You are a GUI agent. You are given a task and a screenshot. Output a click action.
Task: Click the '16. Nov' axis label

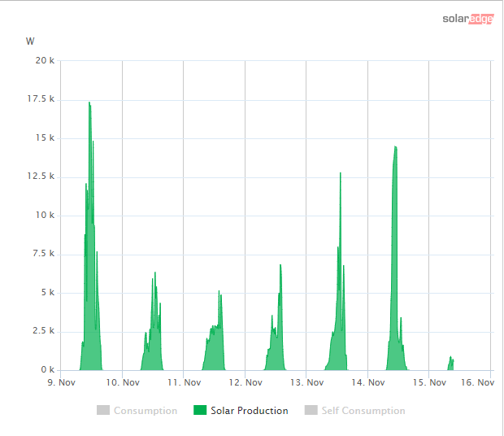pyautogui.click(x=477, y=382)
